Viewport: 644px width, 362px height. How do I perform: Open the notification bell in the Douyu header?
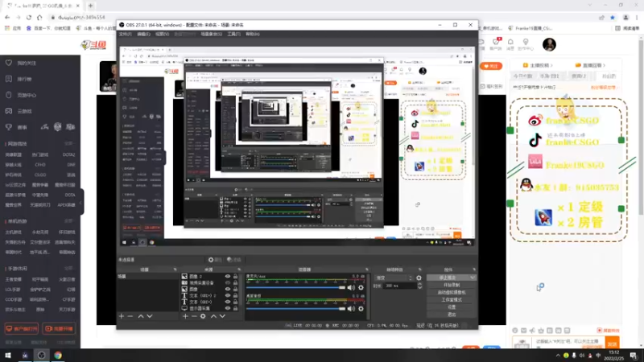[x=510, y=42]
